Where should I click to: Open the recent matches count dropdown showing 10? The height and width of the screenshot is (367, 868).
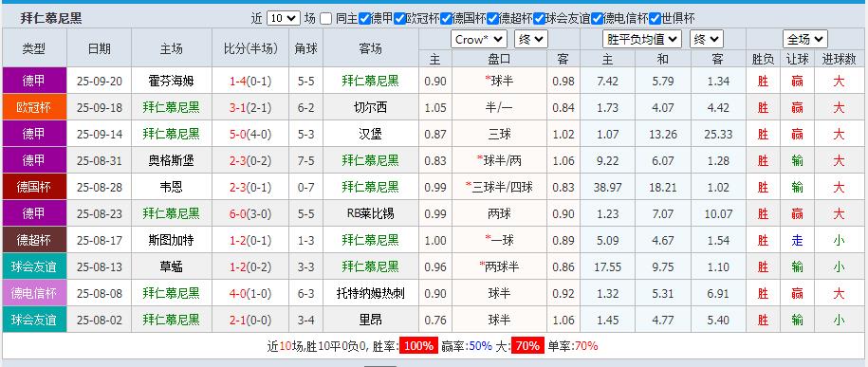(x=283, y=18)
